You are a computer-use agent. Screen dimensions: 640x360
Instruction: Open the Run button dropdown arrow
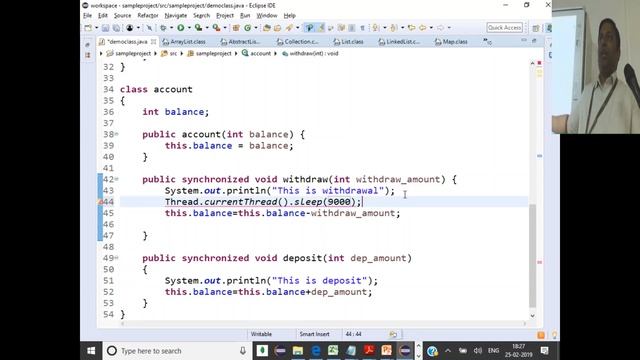tap(189, 28)
